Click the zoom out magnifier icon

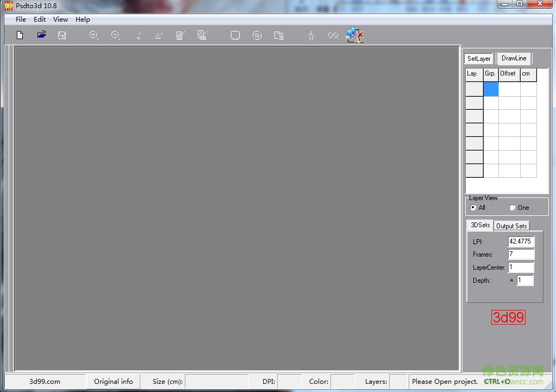(115, 35)
